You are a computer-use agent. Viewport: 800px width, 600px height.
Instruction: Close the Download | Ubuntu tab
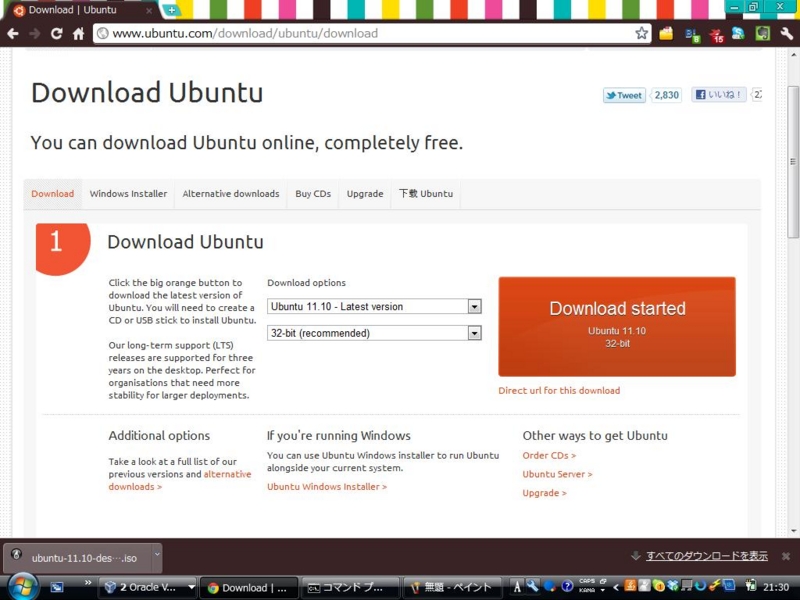coord(149,10)
